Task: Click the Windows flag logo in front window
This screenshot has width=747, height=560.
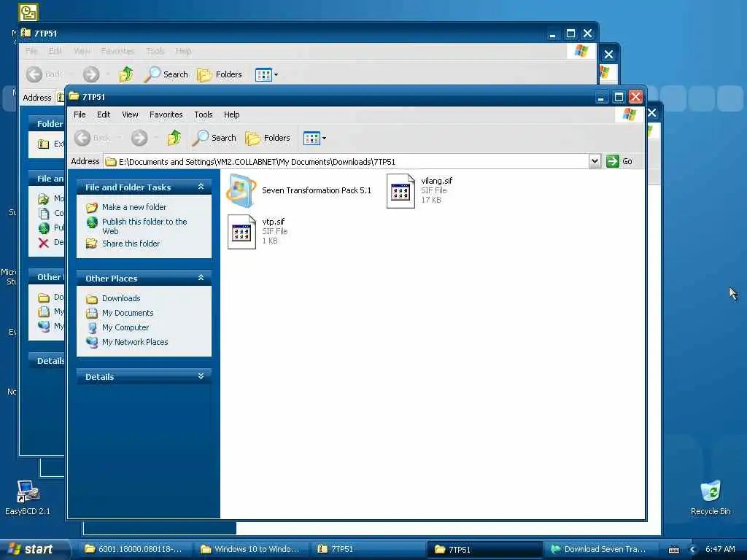Action: [x=629, y=114]
